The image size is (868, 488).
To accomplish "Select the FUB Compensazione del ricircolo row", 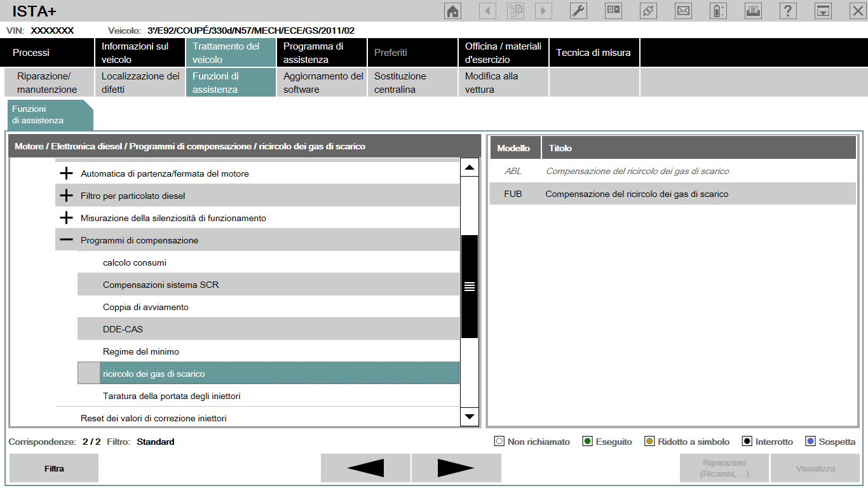I will click(x=673, y=194).
